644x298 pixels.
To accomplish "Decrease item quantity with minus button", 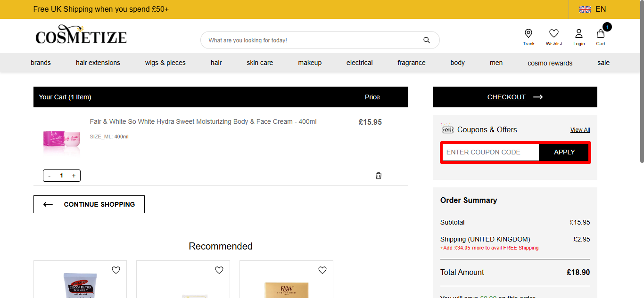I will pyautogui.click(x=50, y=176).
